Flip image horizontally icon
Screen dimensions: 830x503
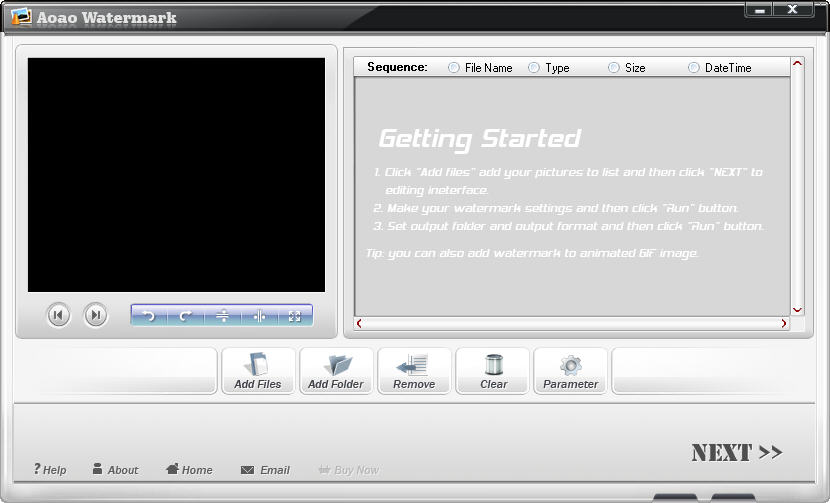(x=259, y=316)
